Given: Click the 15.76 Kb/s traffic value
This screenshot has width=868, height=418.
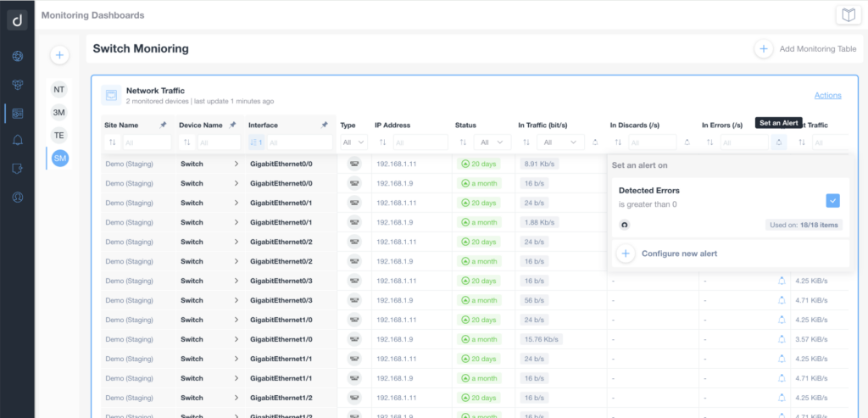Looking at the screenshot, I should [x=541, y=339].
